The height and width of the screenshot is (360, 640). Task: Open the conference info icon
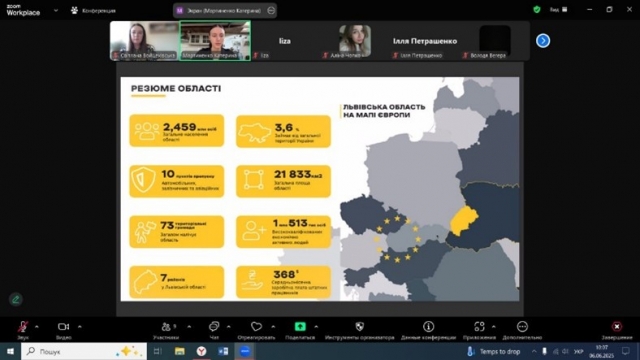tap(428, 327)
